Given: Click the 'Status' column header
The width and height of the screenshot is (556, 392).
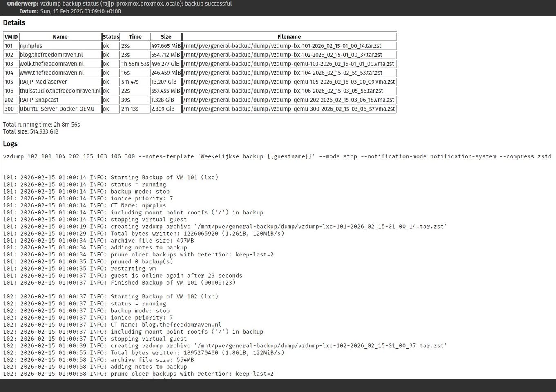Looking at the screenshot, I should pos(111,37).
